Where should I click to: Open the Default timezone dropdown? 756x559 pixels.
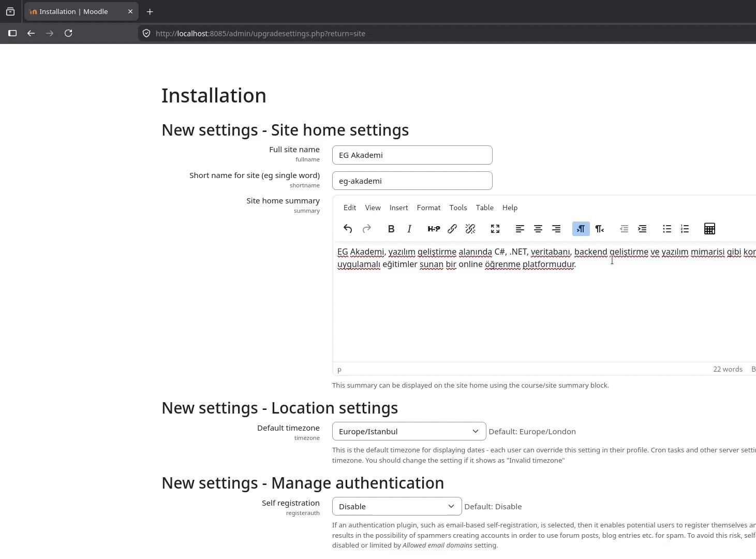click(409, 431)
